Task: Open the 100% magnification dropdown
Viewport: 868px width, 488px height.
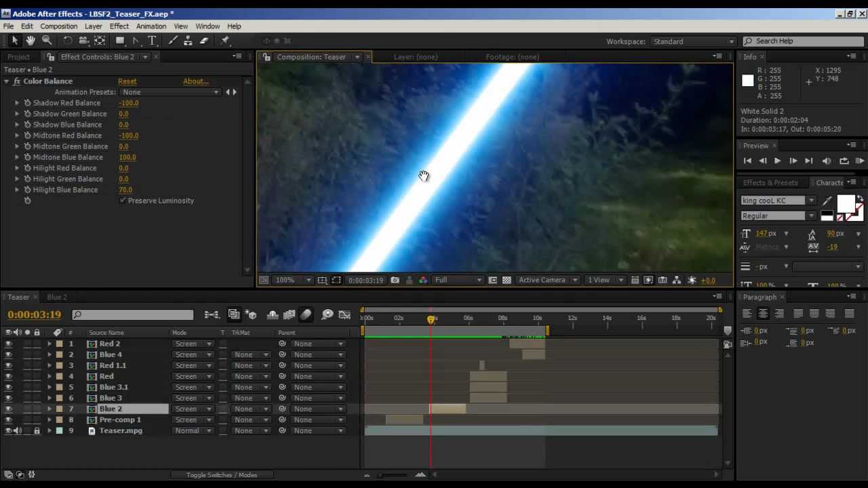Action: (x=293, y=280)
